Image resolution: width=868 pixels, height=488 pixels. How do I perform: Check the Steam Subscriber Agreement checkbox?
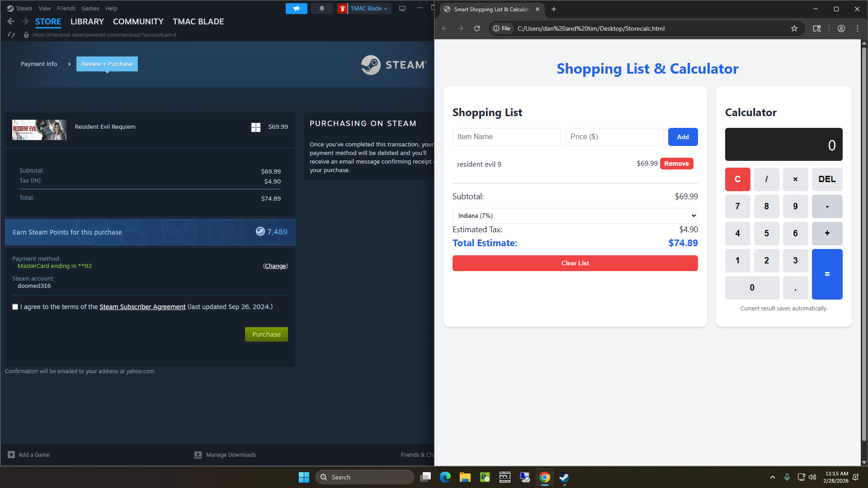[15, 307]
